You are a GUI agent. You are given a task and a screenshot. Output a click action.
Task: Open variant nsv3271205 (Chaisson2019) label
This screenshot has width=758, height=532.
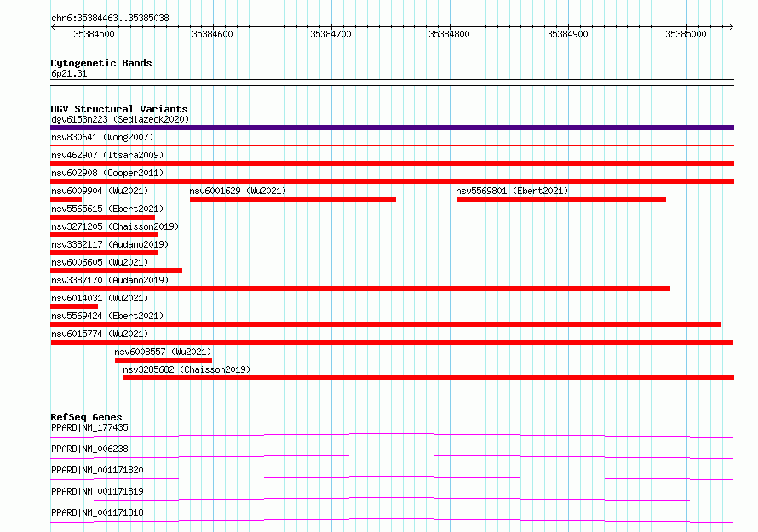115,226
